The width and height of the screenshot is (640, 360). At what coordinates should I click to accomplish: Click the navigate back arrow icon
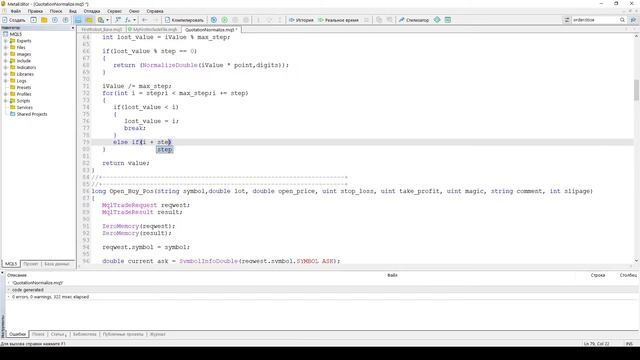pos(144,20)
